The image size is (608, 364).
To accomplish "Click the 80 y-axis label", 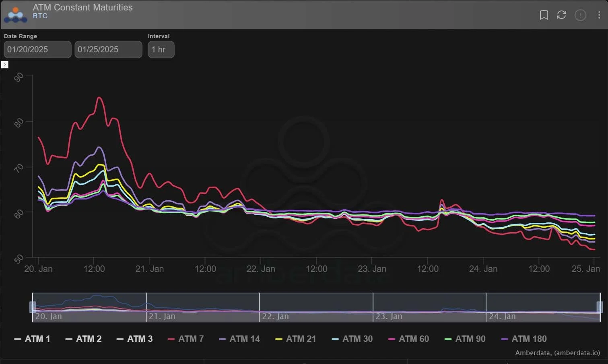I will (19, 122).
